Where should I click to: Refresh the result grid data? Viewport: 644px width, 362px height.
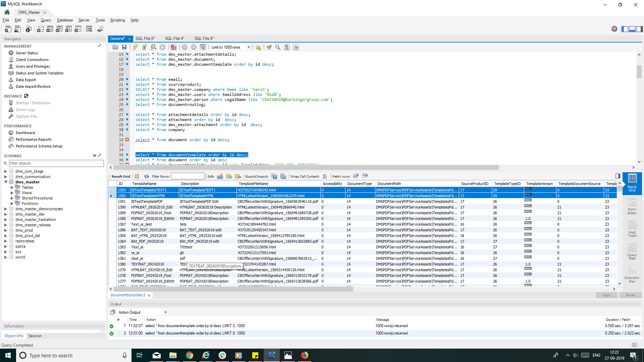pyautogui.click(x=147, y=176)
